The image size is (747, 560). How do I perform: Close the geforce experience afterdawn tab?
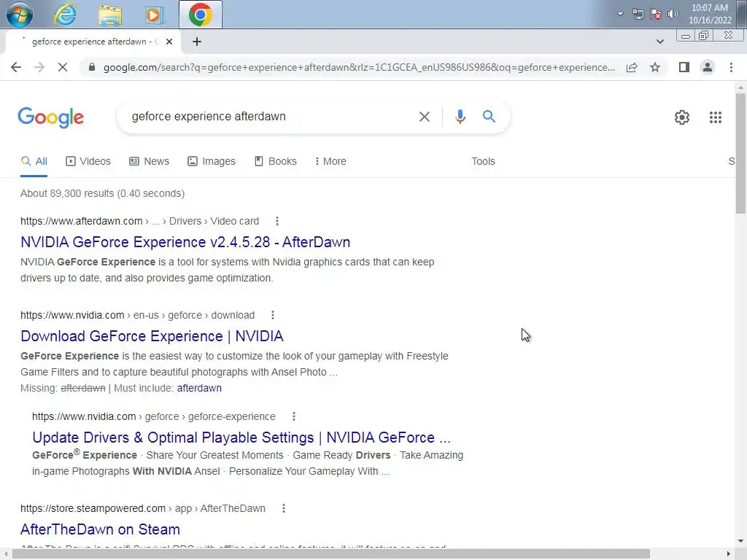click(169, 42)
